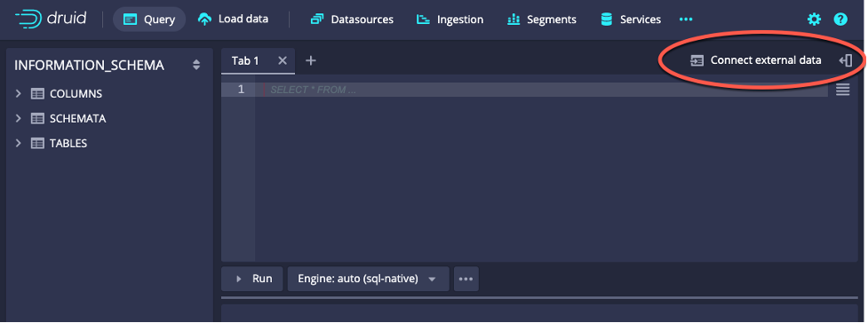Run the query
Image resolution: width=868 pixels, height=323 pixels.
pyautogui.click(x=252, y=279)
